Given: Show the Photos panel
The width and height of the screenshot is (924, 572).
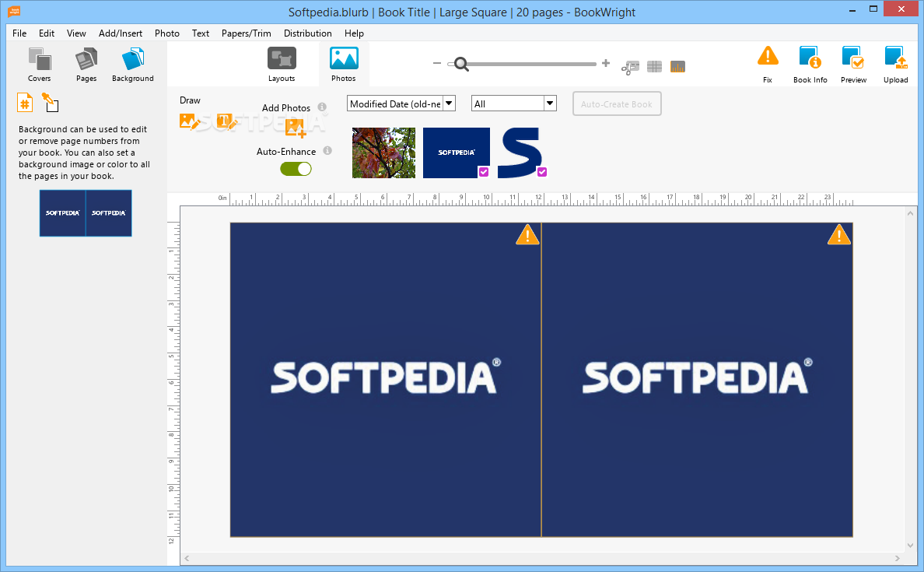Looking at the screenshot, I should click(344, 65).
